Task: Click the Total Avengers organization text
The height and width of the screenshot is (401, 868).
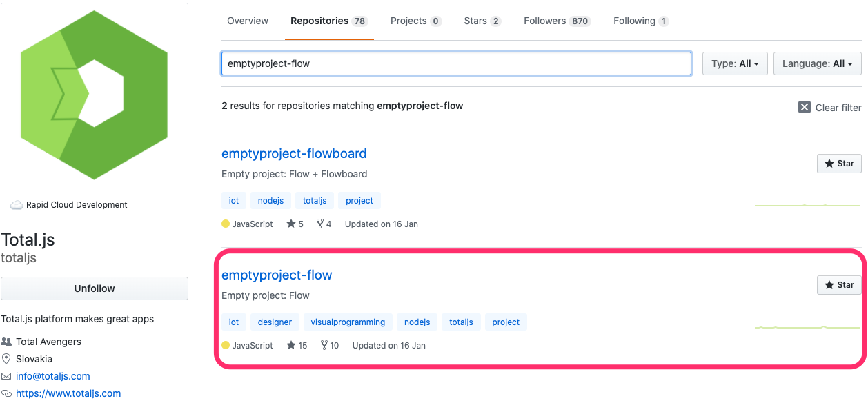Action: click(x=48, y=342)
